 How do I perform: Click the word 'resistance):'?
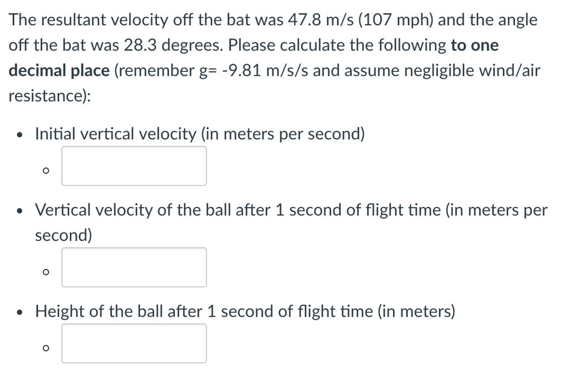point(50,96)
